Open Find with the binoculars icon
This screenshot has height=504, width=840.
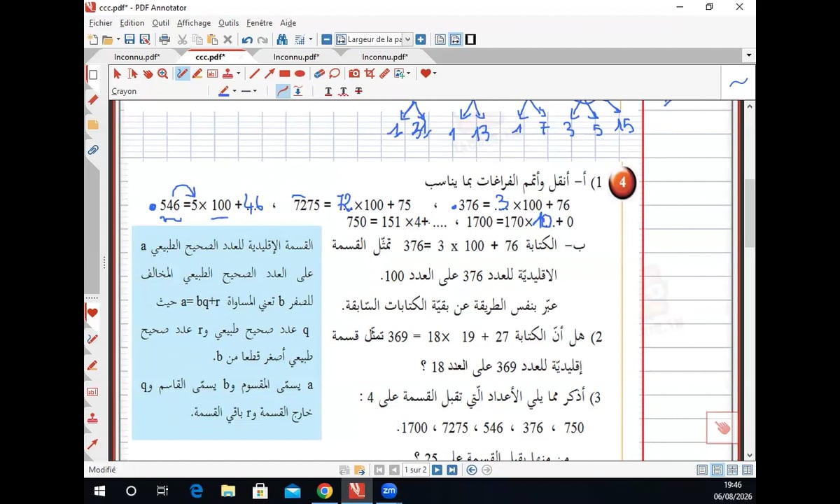pyautogui.click(x=283, y=40)
